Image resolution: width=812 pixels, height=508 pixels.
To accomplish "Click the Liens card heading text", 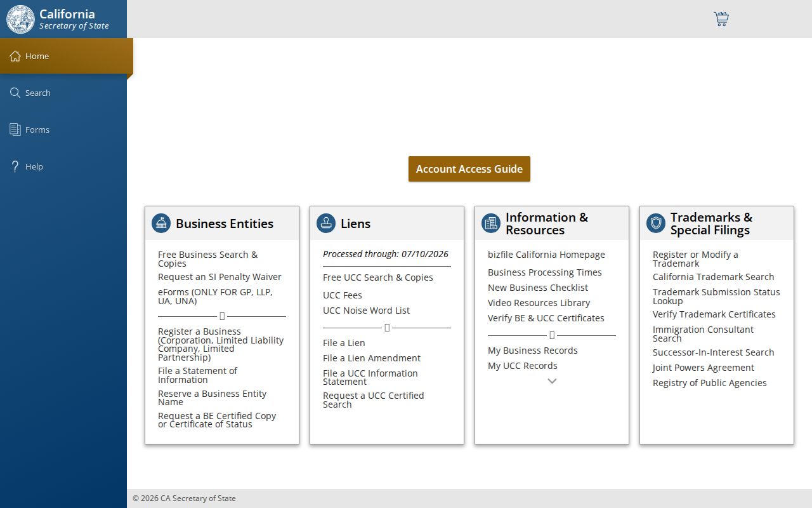I will (355, 224).
